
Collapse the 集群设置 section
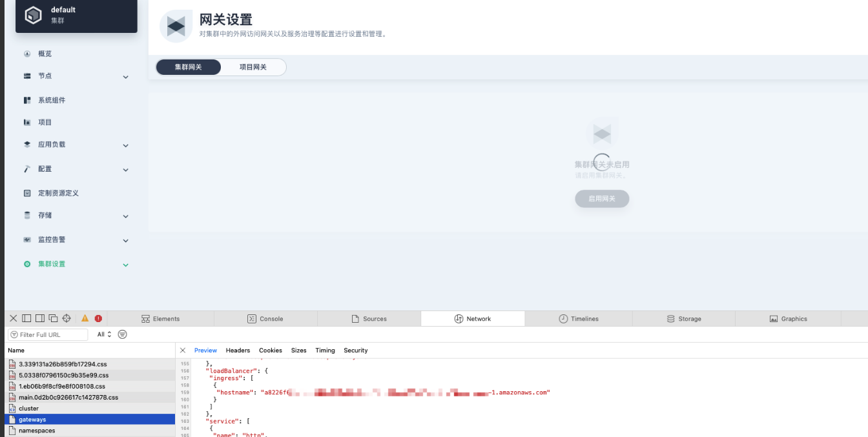coord(125,264)
